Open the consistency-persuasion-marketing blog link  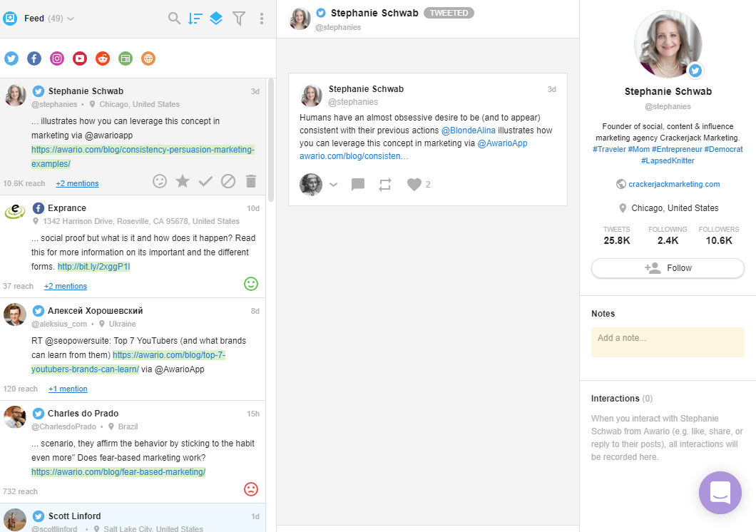pyautogui.click(x=143, y=157)
